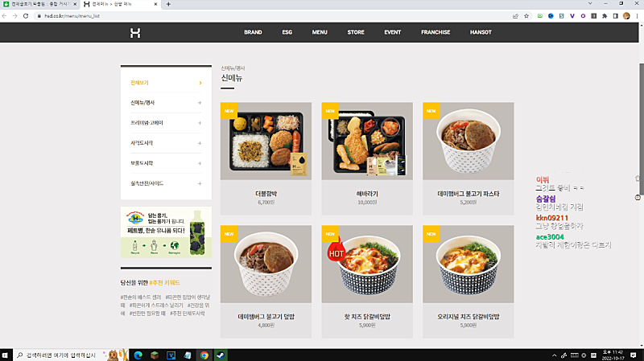
Task: Click the 데미햄버그 불고기 파스타 name
Action: point(469,194)
